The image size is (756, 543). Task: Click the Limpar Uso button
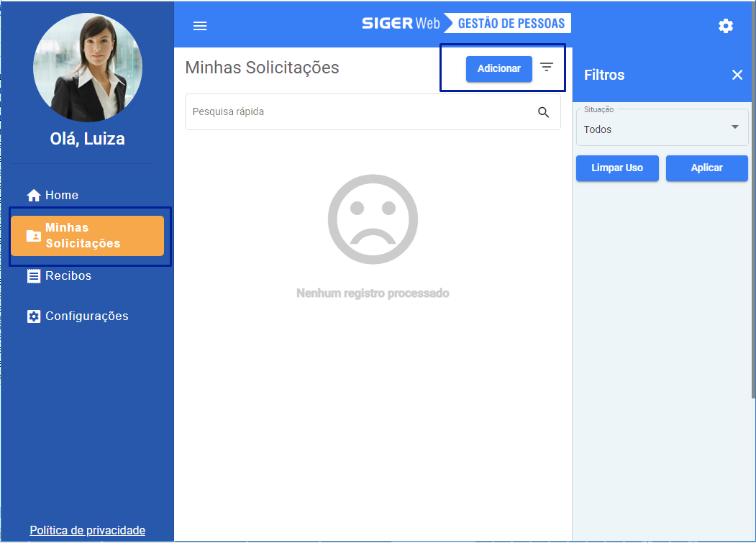(x=617, y=168)
